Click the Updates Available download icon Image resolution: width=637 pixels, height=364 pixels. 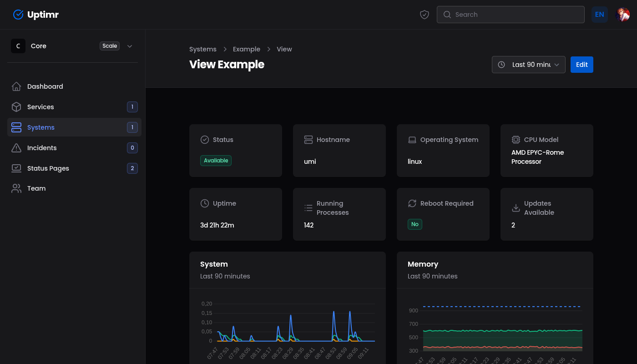[x=516, y=208]
